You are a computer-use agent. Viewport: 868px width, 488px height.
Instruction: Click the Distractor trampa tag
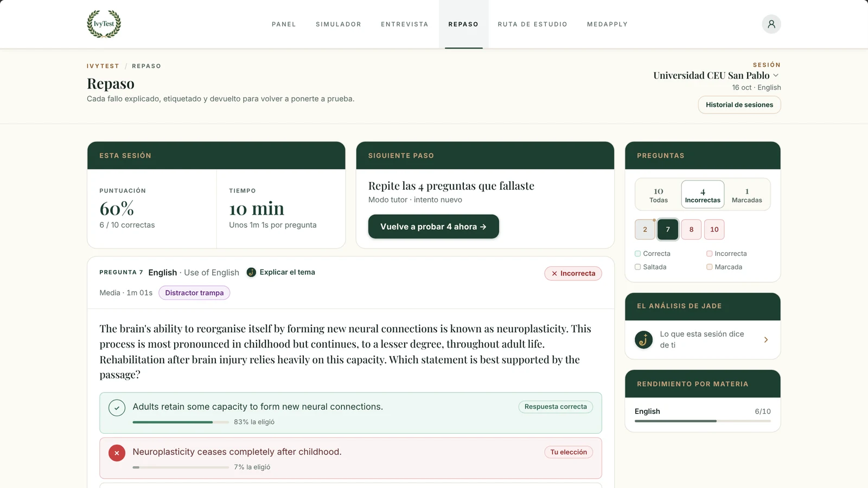tap(194, 293)
